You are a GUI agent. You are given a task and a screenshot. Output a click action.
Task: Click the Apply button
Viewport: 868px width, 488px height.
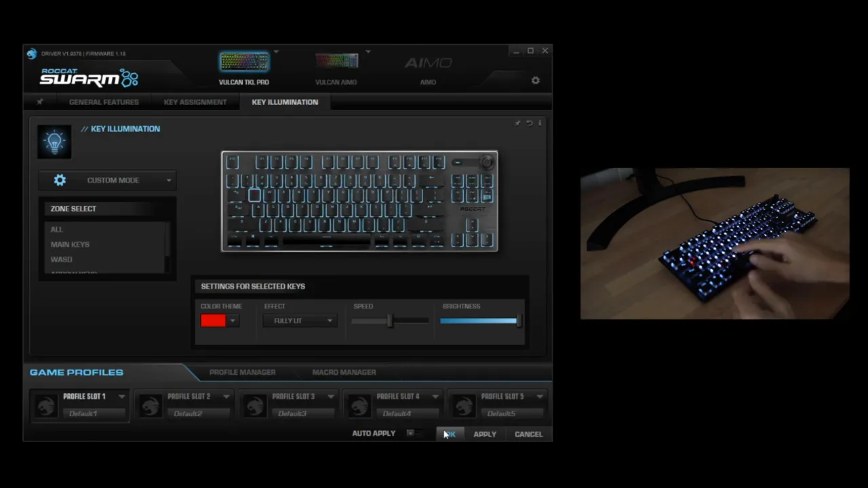point(485,434)
